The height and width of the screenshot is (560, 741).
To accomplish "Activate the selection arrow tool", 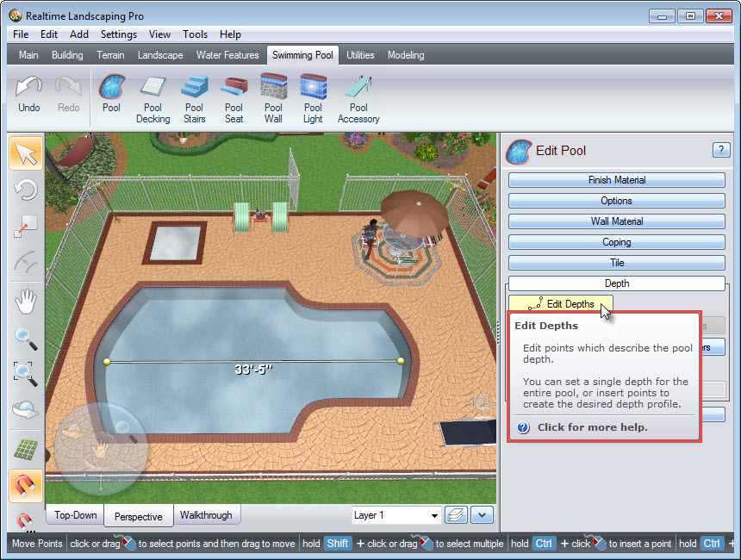I will tap(26, 153).
